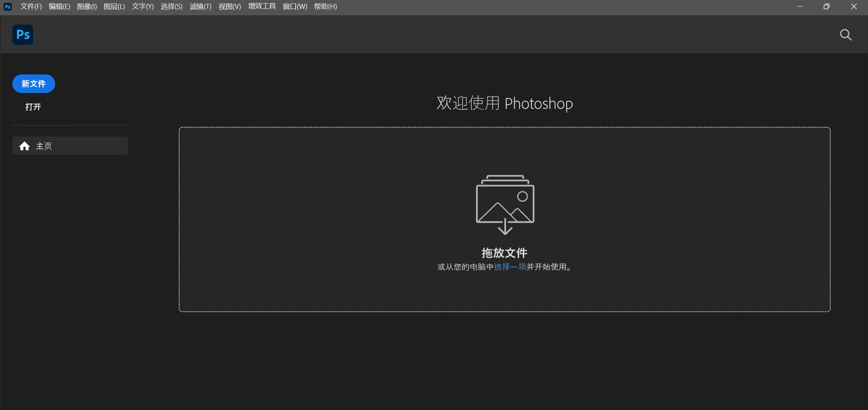Click the 拖放文件 heading
The image size is (868, 410).
point(505,253)
